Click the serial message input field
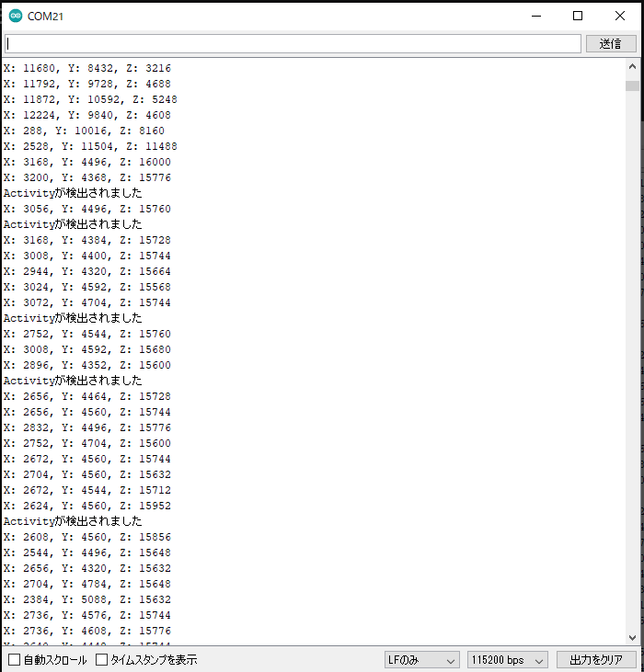Viewport: 644px width, 672px height. (293, 44)
